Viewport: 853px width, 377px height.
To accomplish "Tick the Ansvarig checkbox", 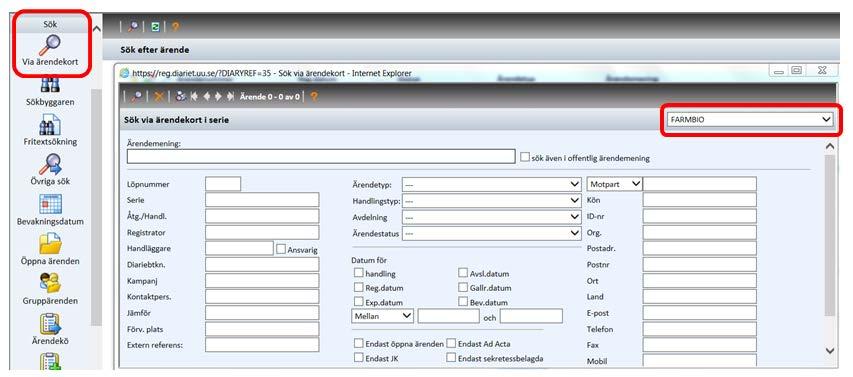I will point(281,249).
